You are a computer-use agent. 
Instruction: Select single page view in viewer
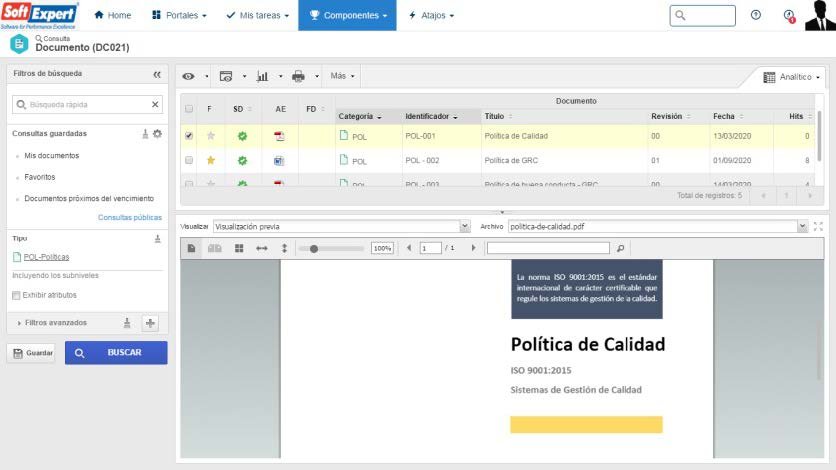pos(191,248)
